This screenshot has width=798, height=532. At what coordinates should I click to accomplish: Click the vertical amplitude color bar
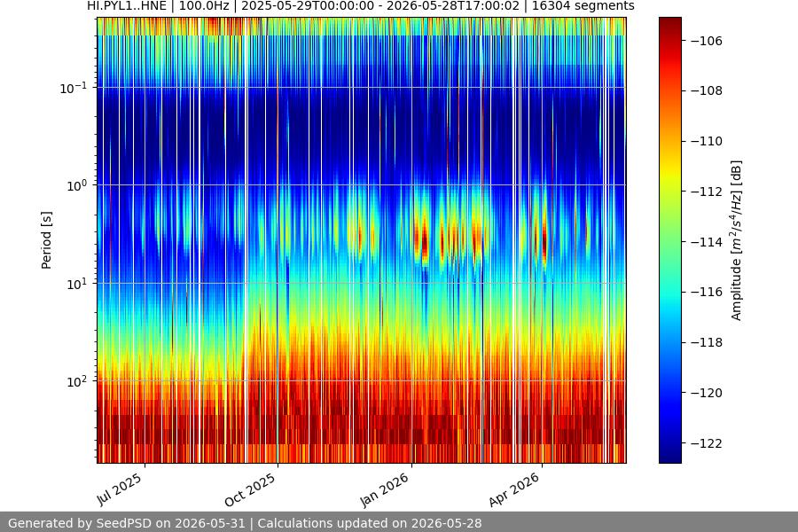click(x=669, y=240)
